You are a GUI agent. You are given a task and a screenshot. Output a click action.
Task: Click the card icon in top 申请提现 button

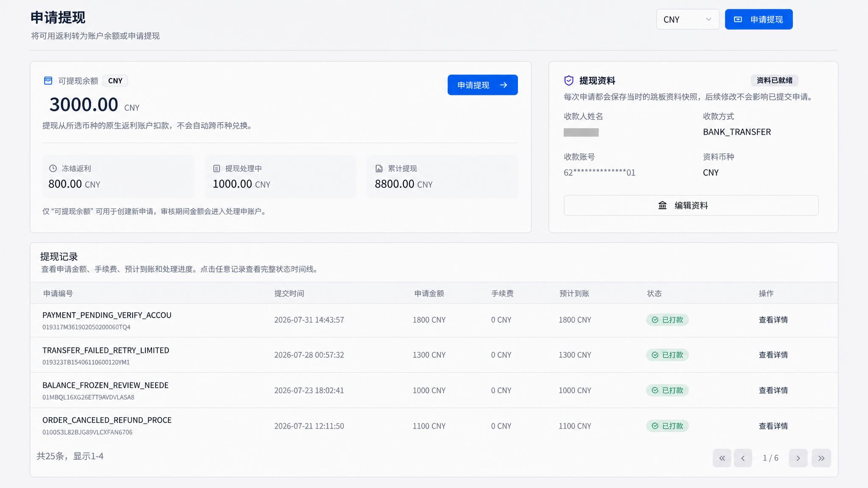click(738, 19)
